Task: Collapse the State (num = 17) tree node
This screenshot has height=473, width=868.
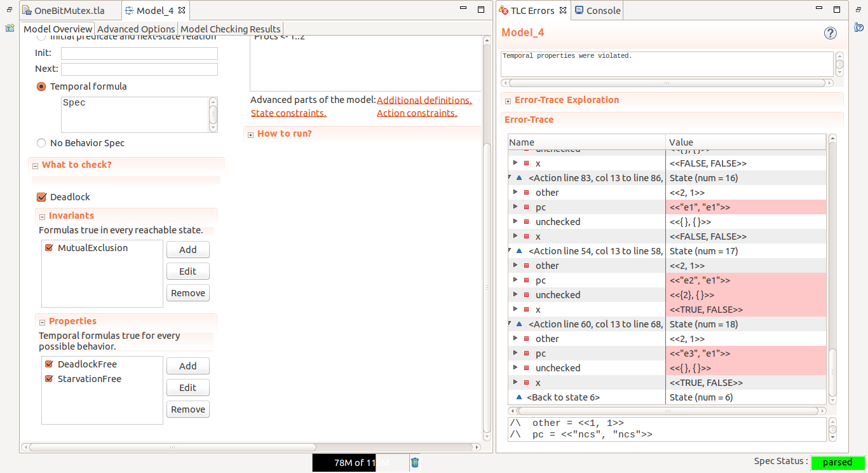Action: tap(510, 251)
